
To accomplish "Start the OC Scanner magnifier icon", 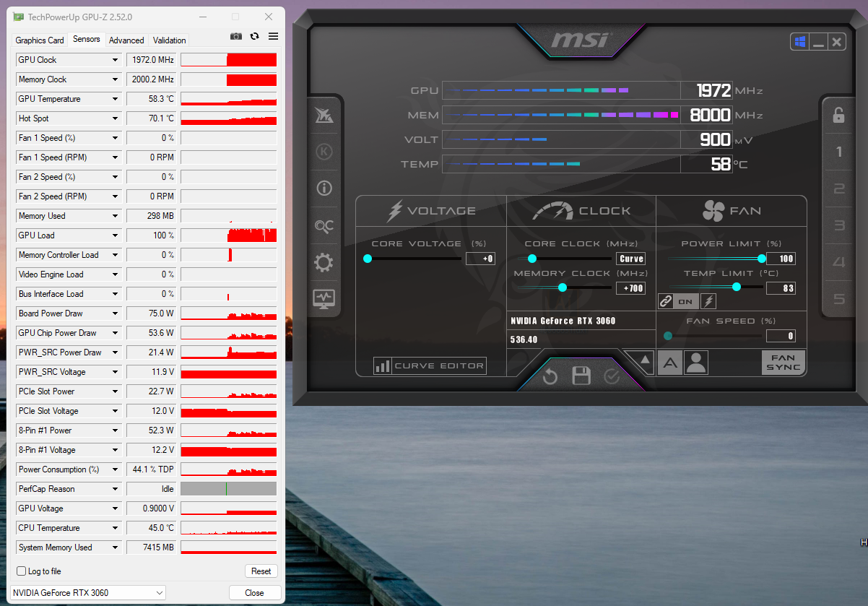I will (324, 225).
